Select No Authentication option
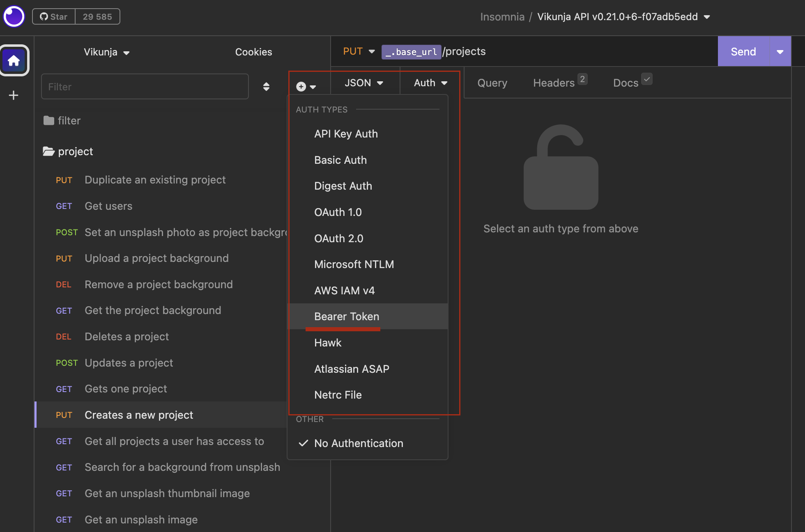 [358, 443]
